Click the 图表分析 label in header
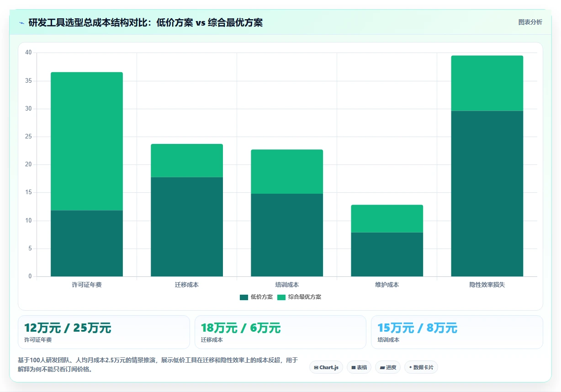The width and height of the screenshot is (561, 392). 530,22
